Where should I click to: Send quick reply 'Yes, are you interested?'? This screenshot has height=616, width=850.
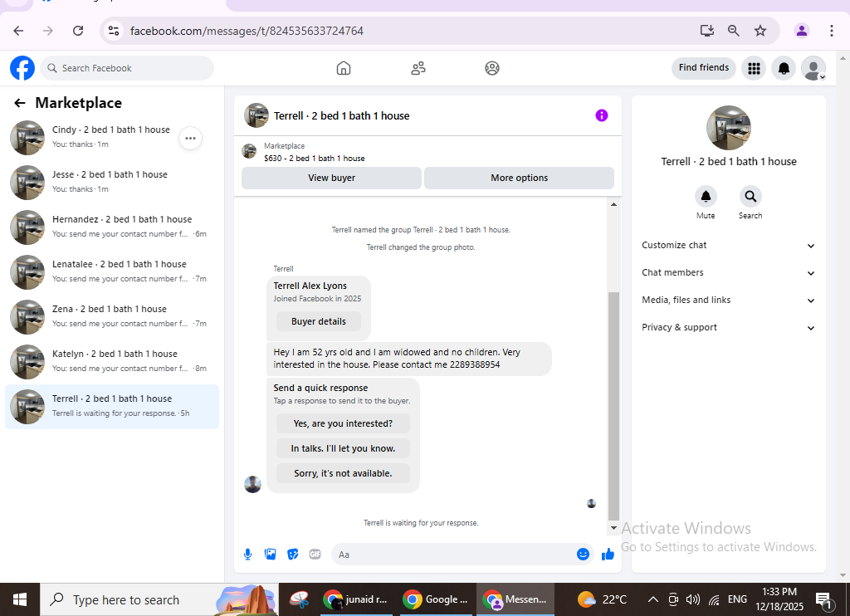pos(343,423)
